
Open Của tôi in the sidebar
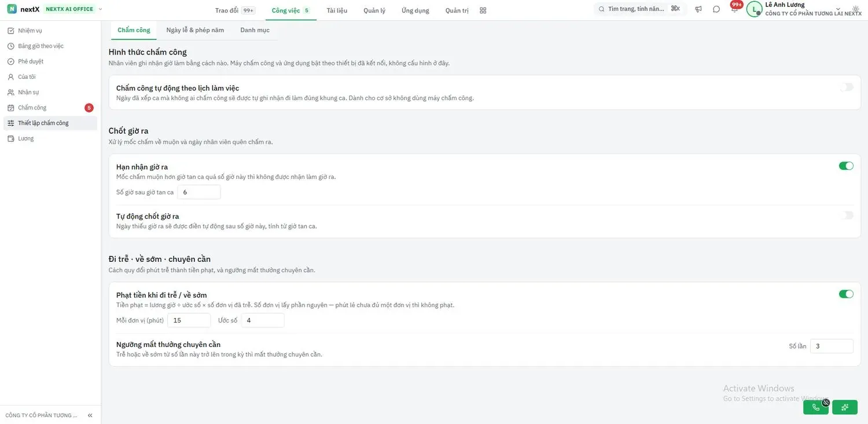tap(50, 76)
